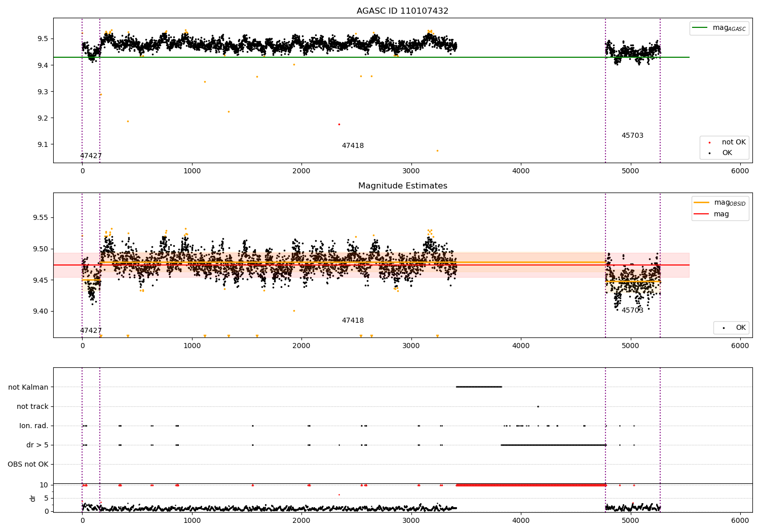
Task: Click y-tick 9.3 on the top plot
Action: pos(42,92)
